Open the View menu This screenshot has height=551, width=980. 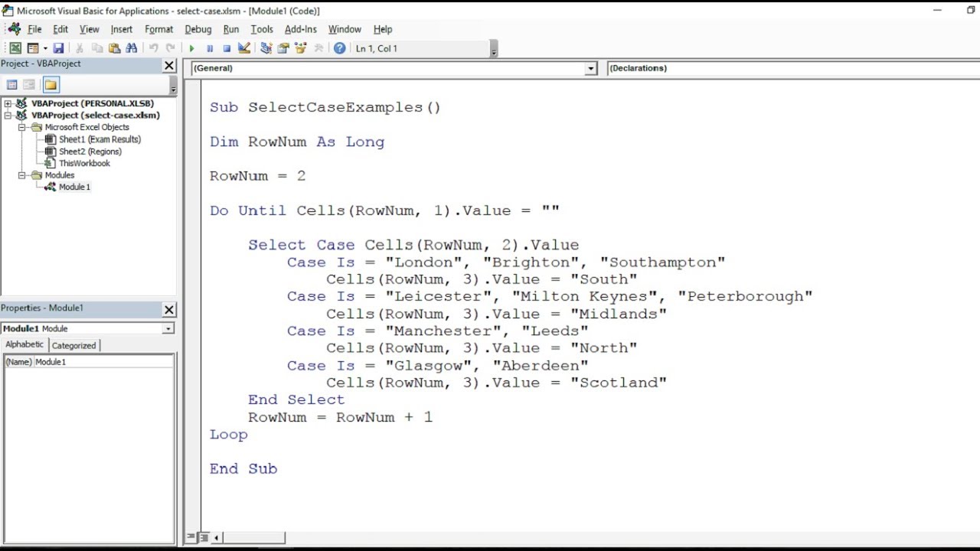click(x=90, y=29)
